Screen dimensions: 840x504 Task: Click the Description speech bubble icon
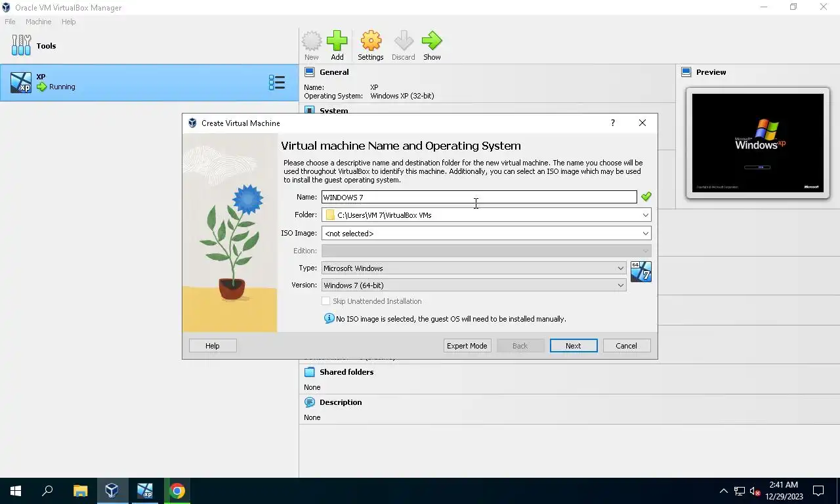(310, 402)
